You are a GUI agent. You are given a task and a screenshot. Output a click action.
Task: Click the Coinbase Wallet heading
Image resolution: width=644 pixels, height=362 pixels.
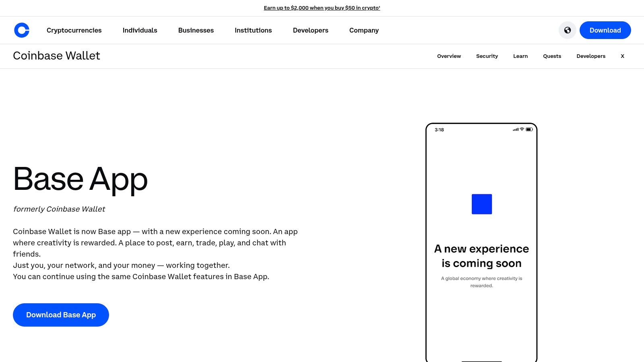point(56,56)
